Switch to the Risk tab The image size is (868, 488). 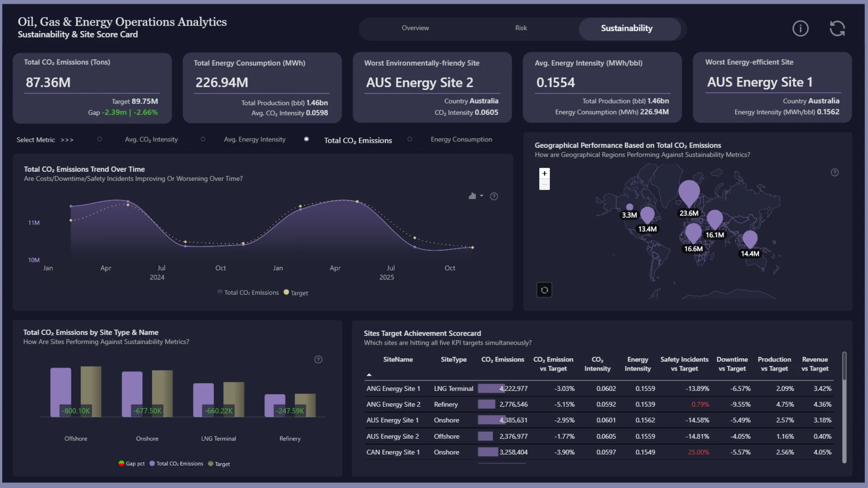(x=521, y=28)
